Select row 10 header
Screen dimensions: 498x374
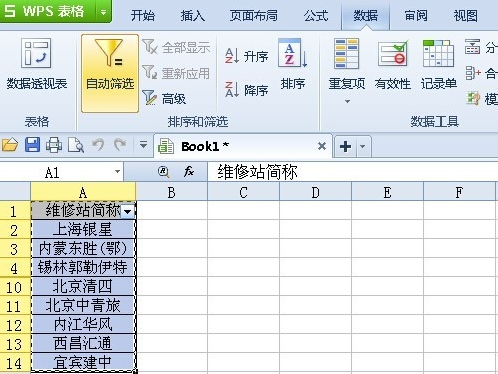pyautogui.click(x=15, y=286)
